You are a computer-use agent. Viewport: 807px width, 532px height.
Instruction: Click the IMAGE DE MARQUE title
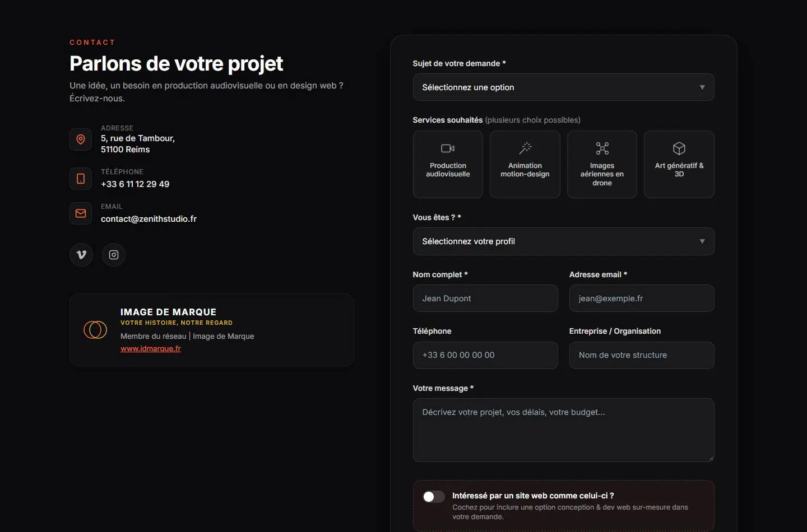click(x=168, y=312)
